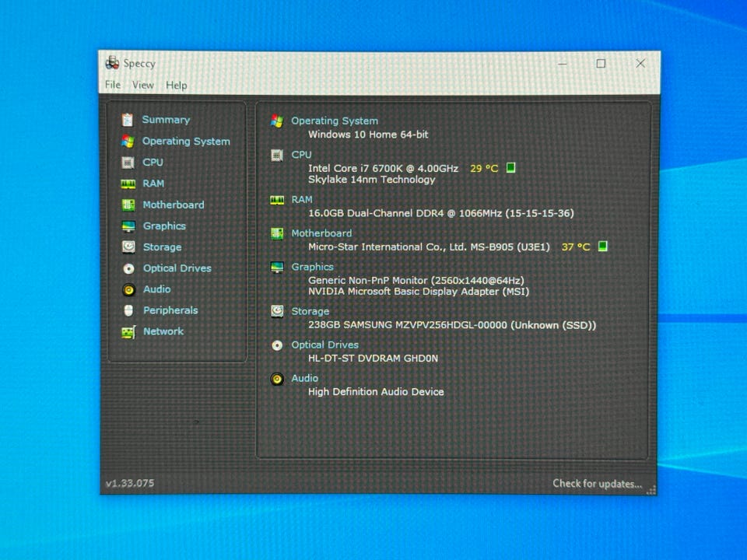Click the Motherboard icon in sidebar
This screenshot has width=747, height=560.
click(128, 205)
